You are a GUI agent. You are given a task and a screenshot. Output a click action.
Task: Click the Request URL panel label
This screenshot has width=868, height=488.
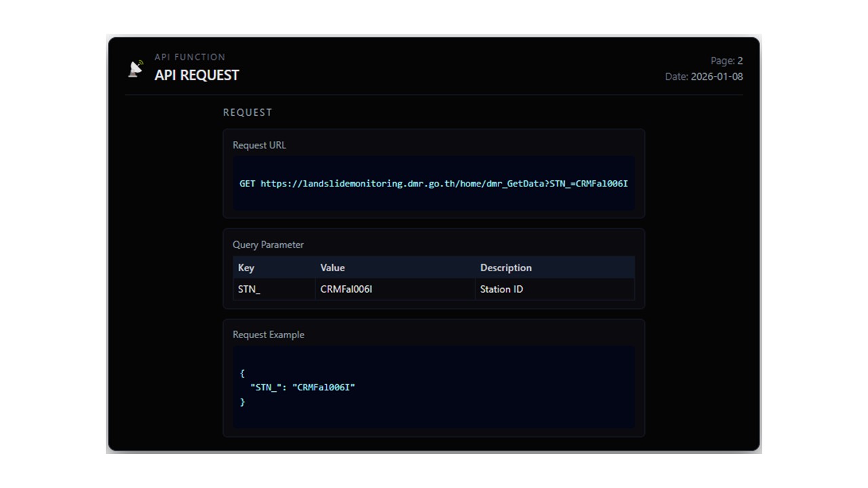pos(259,145)
